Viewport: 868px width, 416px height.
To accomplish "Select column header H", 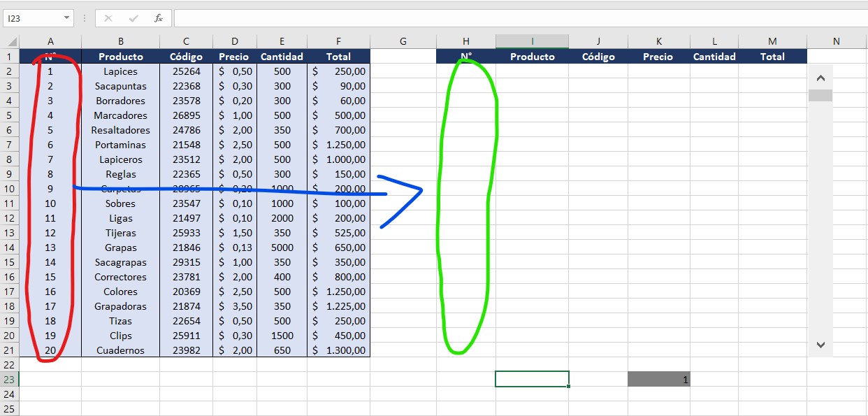I will [465, 41].
